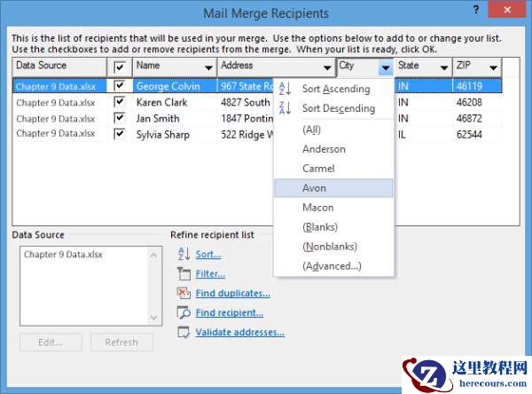Filter City by Anderson

click(334, 149)
